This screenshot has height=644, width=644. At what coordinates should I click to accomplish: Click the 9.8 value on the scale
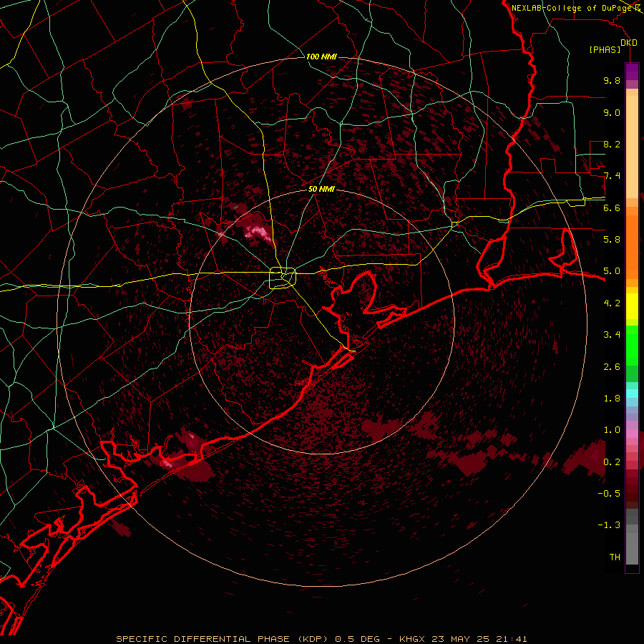(612, 80)
